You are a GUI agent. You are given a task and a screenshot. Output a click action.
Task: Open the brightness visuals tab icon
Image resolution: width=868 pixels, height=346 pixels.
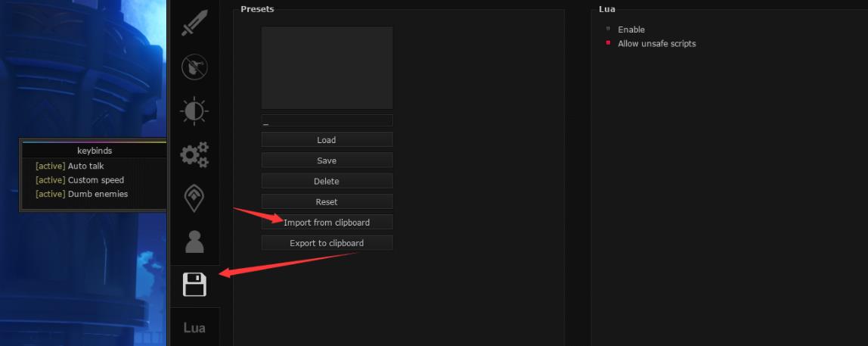click(x=194, y=111)
